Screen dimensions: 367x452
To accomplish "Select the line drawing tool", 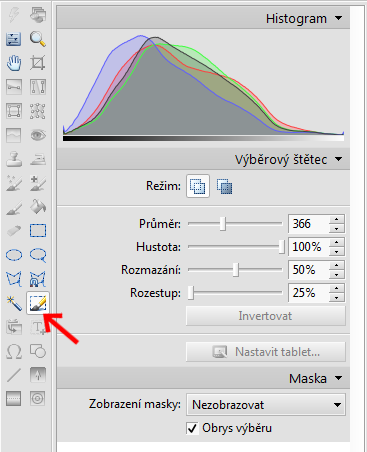I will (x=14, y=375).
